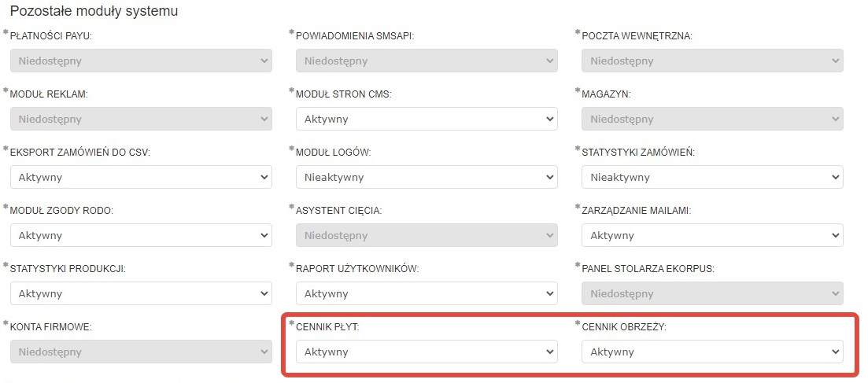Open the Panel stolarza eKorpus dropdown

coord(712,293)
